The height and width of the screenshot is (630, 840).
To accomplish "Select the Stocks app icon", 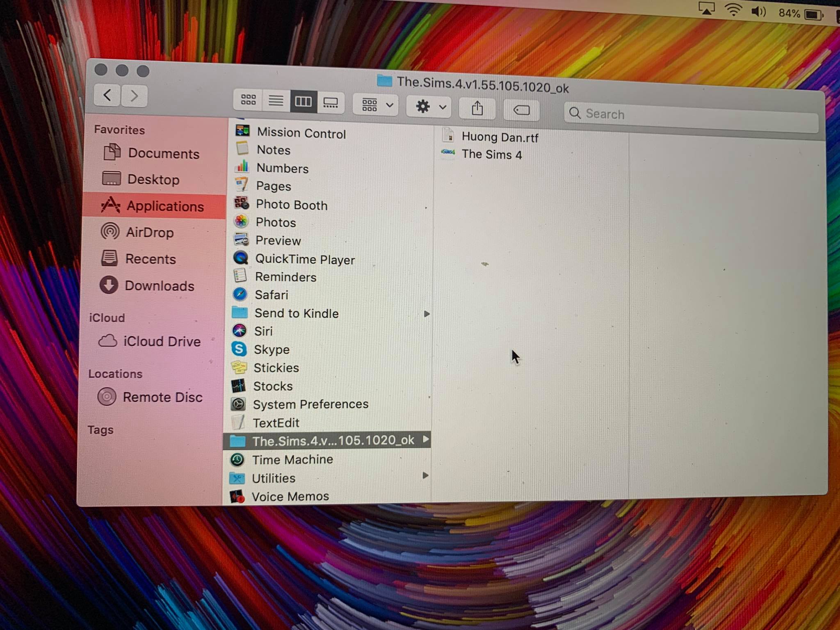I will pos(238,386).
